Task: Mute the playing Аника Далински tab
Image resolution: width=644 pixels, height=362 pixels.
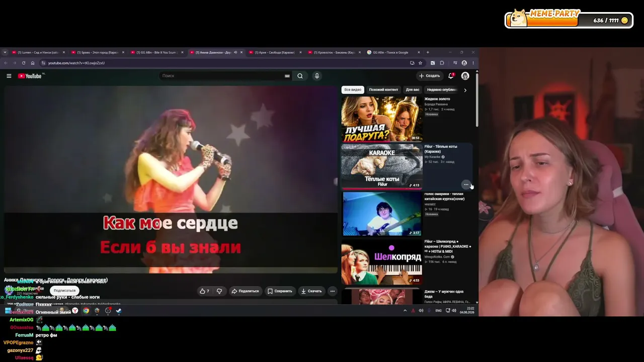Action: (x=235, y=52)
